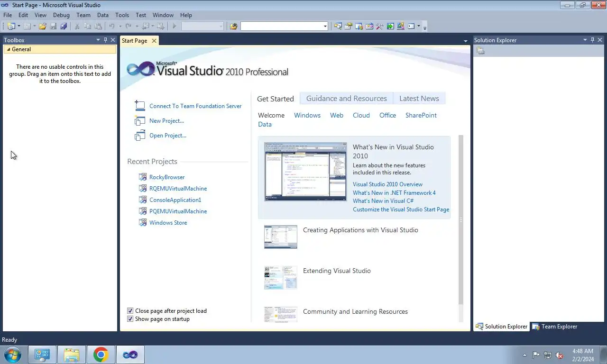
Task: Open Solution Explorer from the toolbar icon
Action: coord(338,26)
